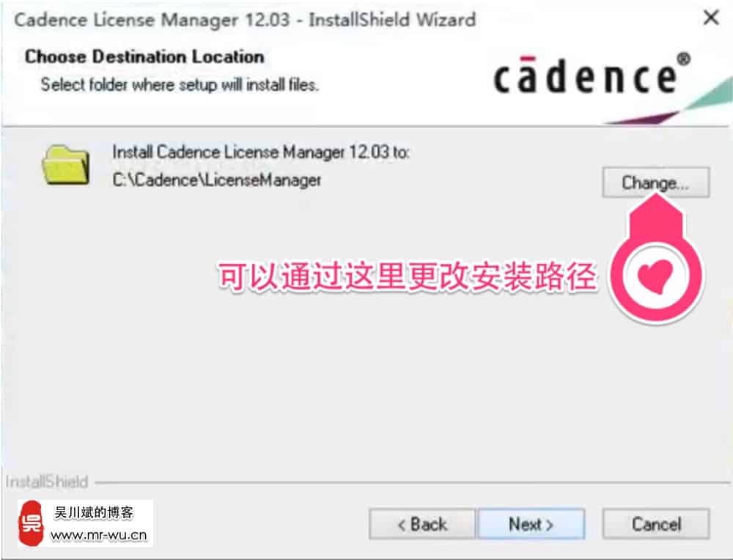Click the window title bar text
The height and width of the screenshot is (560, 733).
point(245,20)
